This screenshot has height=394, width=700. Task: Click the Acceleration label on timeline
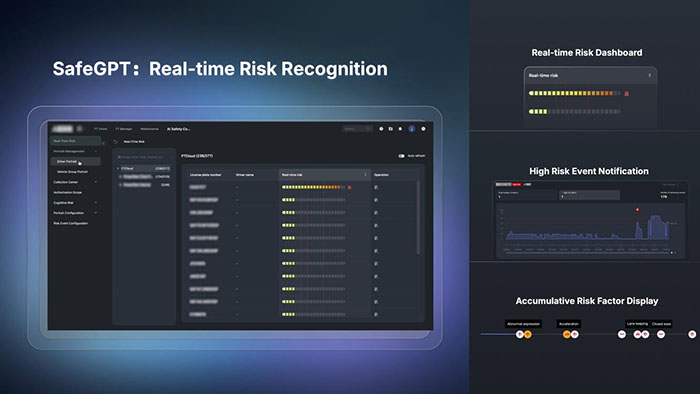569,324
